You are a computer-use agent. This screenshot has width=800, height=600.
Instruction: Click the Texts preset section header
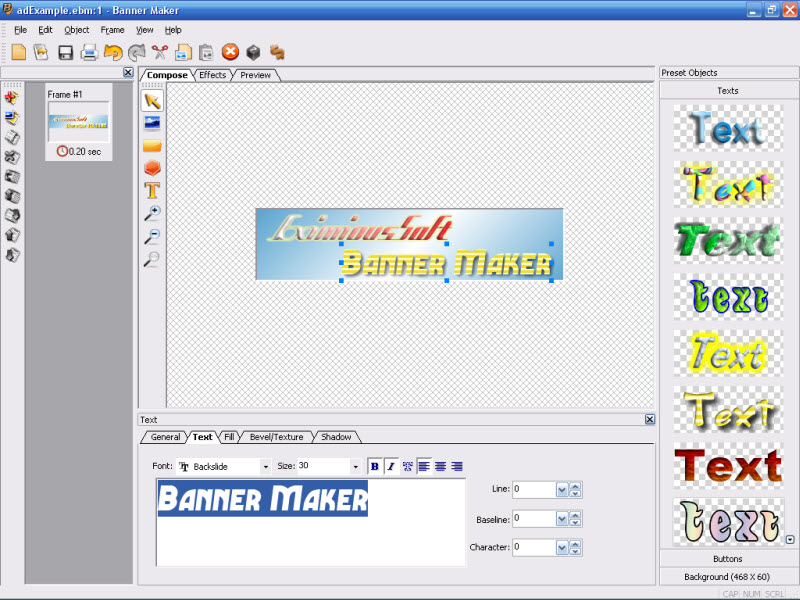[728, 91]
